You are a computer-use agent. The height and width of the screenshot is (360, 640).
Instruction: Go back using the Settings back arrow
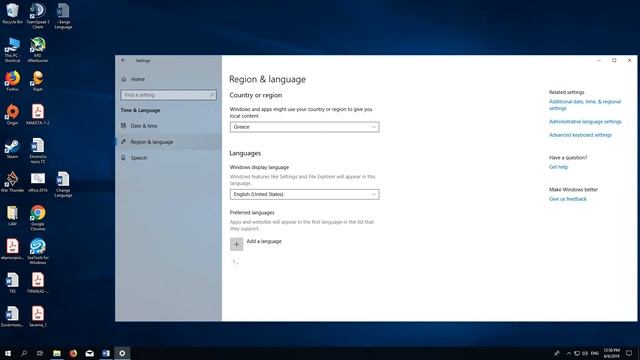[123, 60]
